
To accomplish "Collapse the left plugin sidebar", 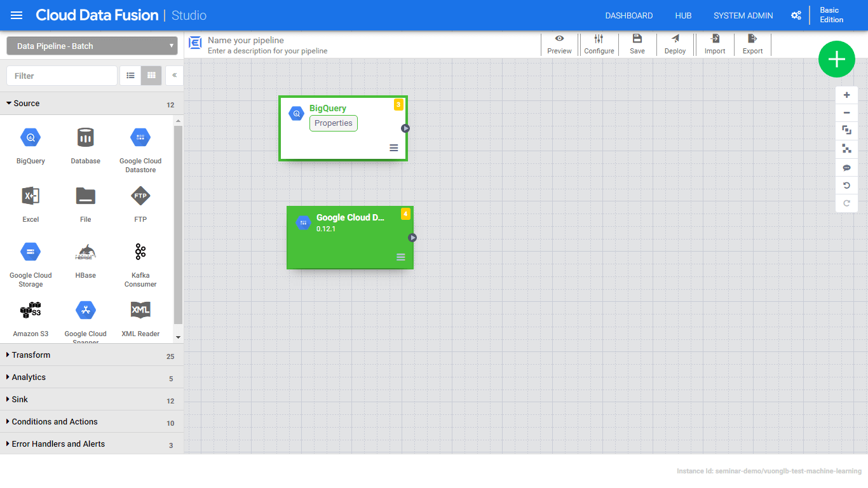I will 174,76.
